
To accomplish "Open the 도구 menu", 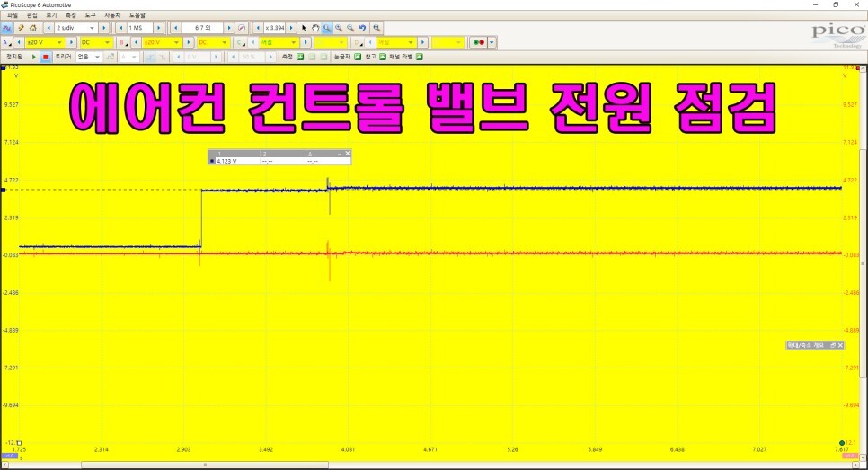I will (x=90, y=15).
